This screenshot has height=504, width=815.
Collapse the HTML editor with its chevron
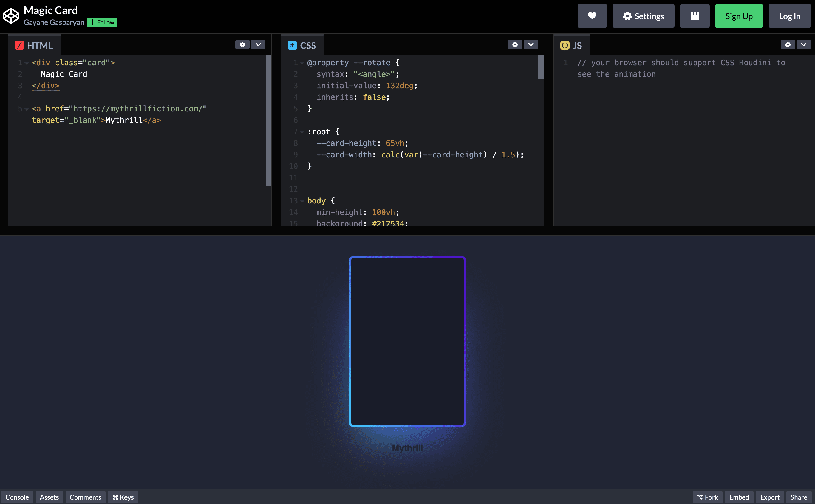258,44
